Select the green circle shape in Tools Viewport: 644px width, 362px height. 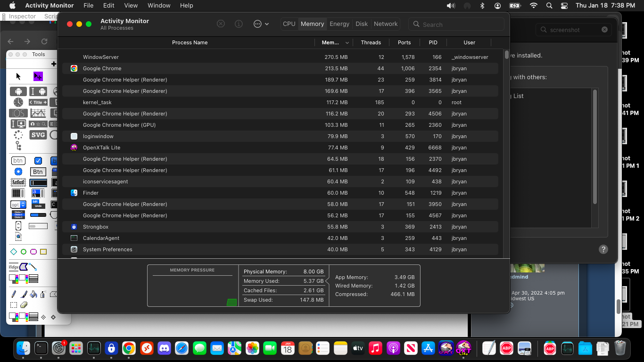24,252
